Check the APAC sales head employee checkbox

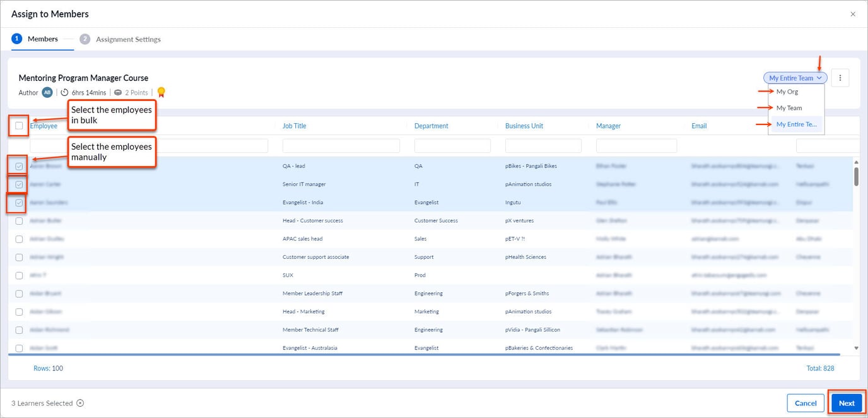(19, 239)
